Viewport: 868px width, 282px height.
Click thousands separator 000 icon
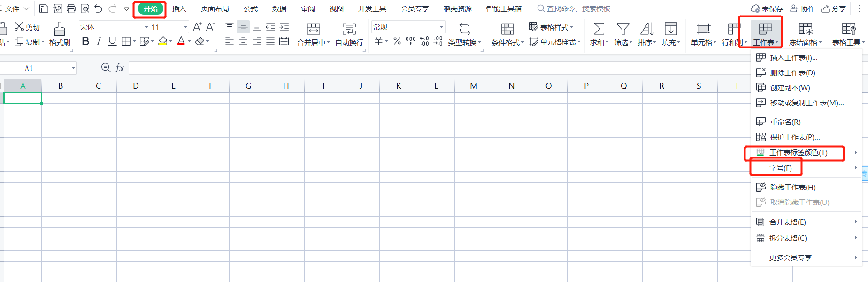[x=411, y=41]
